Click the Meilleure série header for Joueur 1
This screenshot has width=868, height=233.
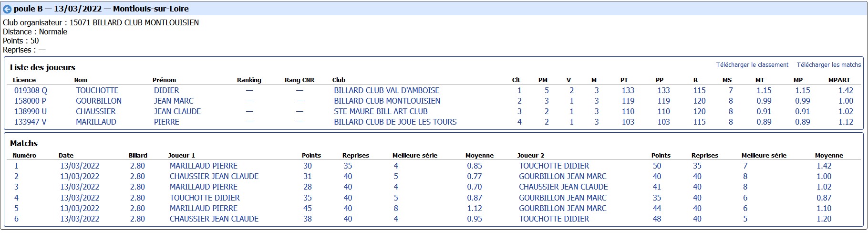point(415,156)
